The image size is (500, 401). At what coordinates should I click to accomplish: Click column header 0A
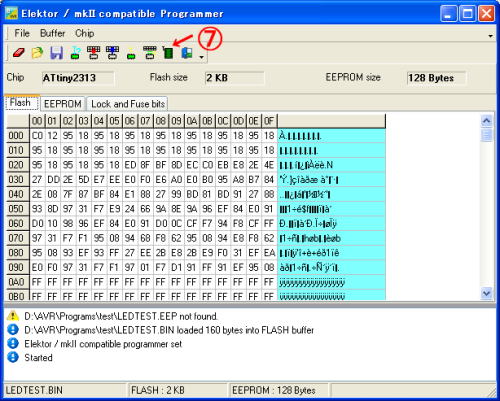coord(192,121)
